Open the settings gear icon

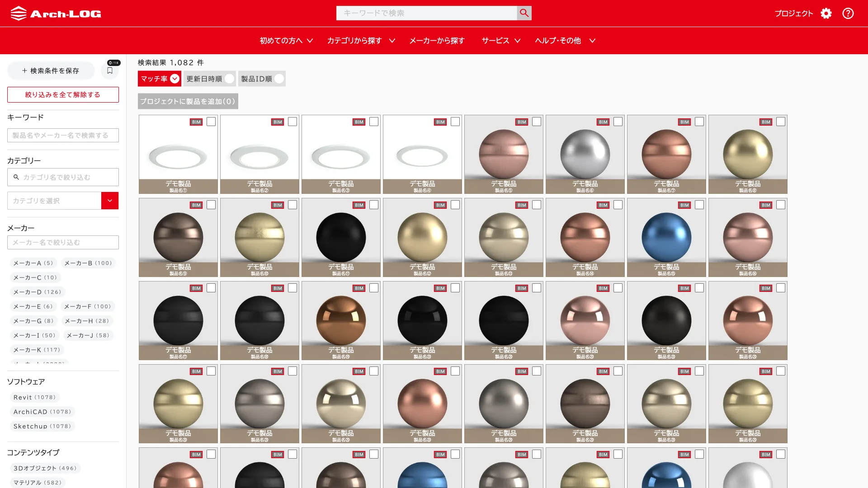click(826, 14)
